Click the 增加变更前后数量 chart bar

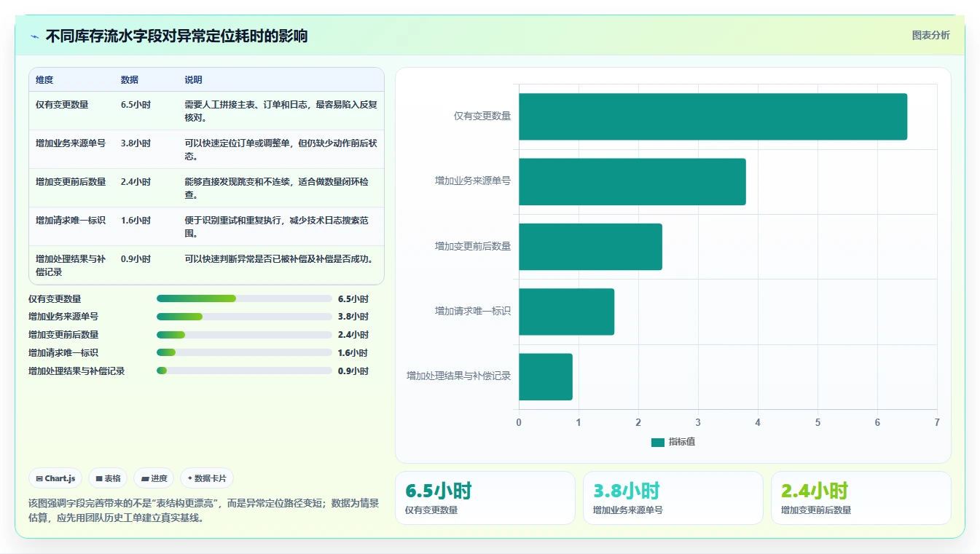pyautogui.click(x=590, y=247)
